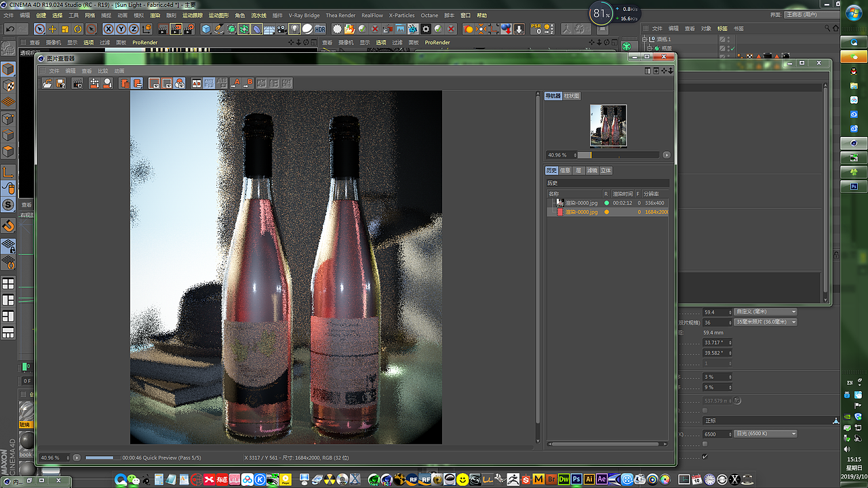Viewport: 868px width, 488px height.
Task: Activate the Rotate tool
Action: pos(78,28)
